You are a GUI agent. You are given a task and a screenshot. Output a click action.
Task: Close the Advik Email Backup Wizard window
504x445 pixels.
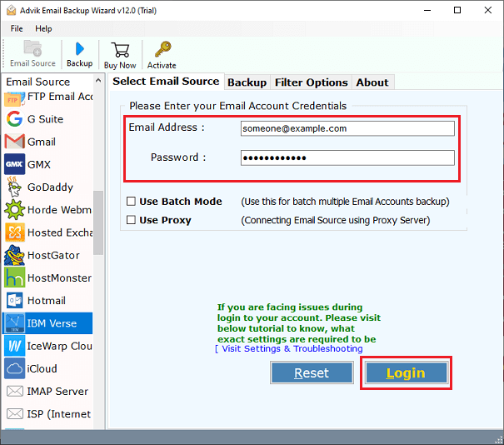[x=488, y=10]
